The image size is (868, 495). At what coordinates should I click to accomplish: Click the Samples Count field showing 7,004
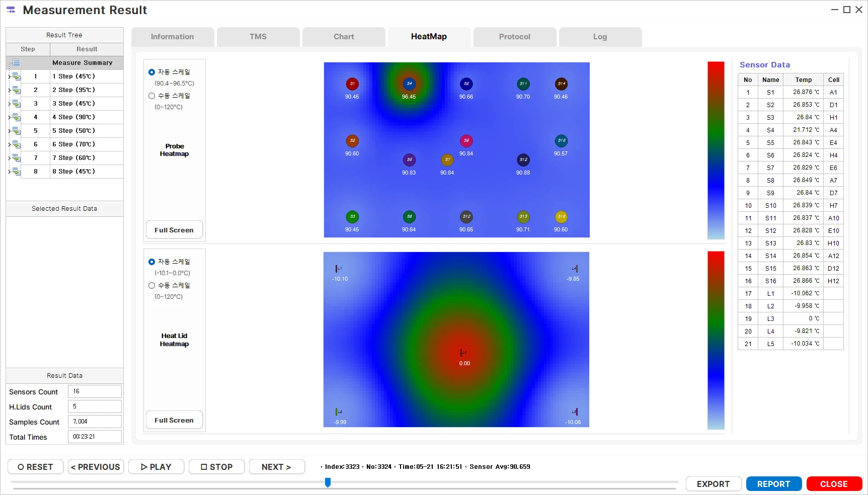click(95, 422)
